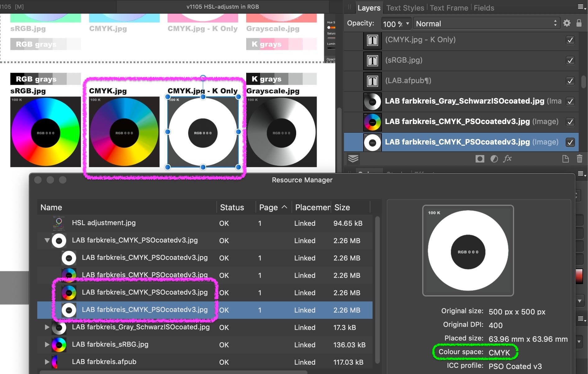Click the red colour swatch right of Resource Manager

(x=579, y=276)
